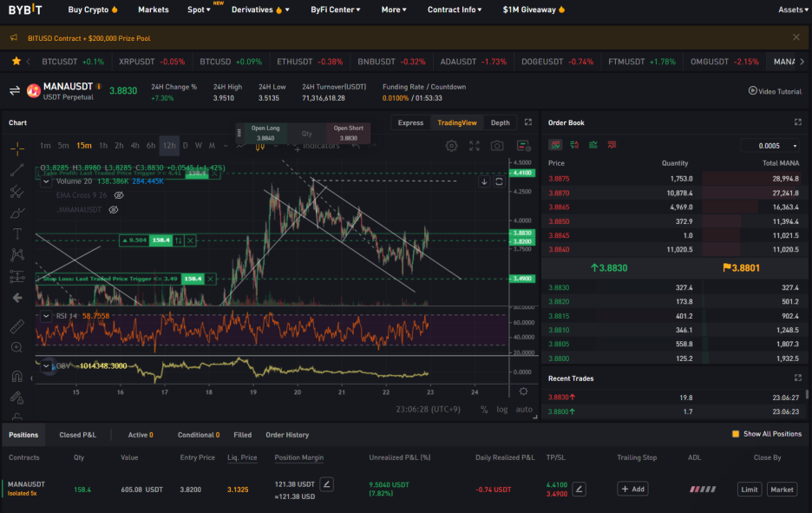Toggle Show All Positions checkbox
The width and height of the screenshot is (812, 513).
point(736,434)
